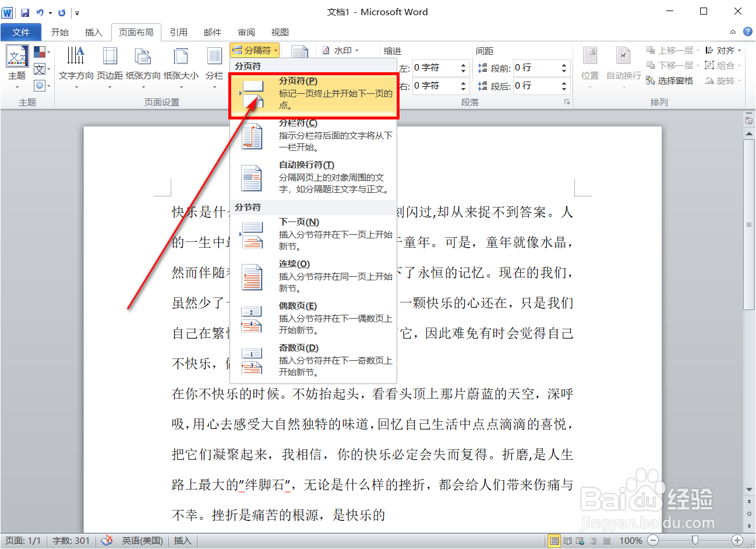
Task: Switch to the 开始 home tab
Action: coord(60,32)
